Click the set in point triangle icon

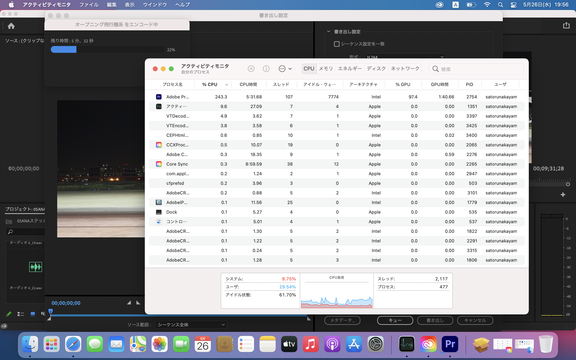click(129, 303)
